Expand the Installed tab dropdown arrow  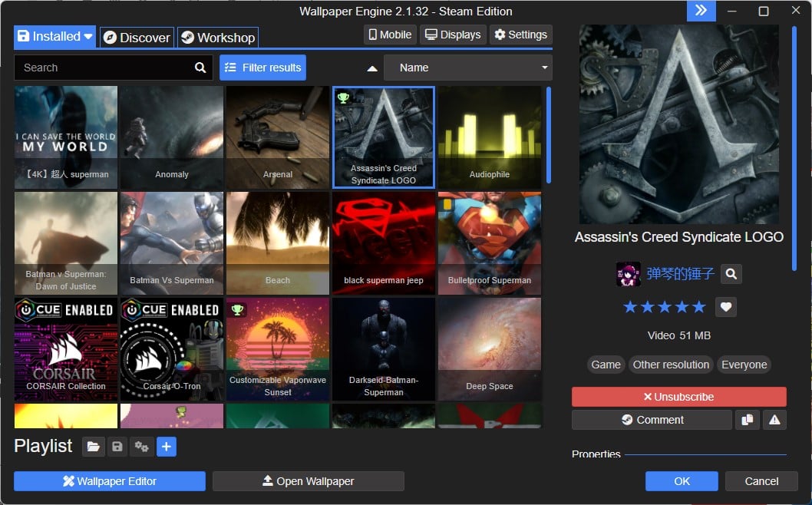[x=88, y=37]
